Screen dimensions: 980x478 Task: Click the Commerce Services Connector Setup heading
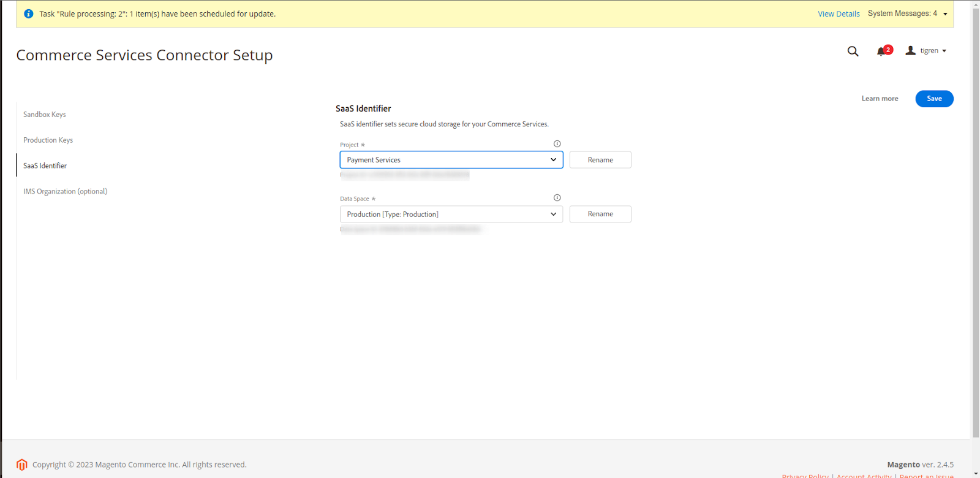(145, 55)
